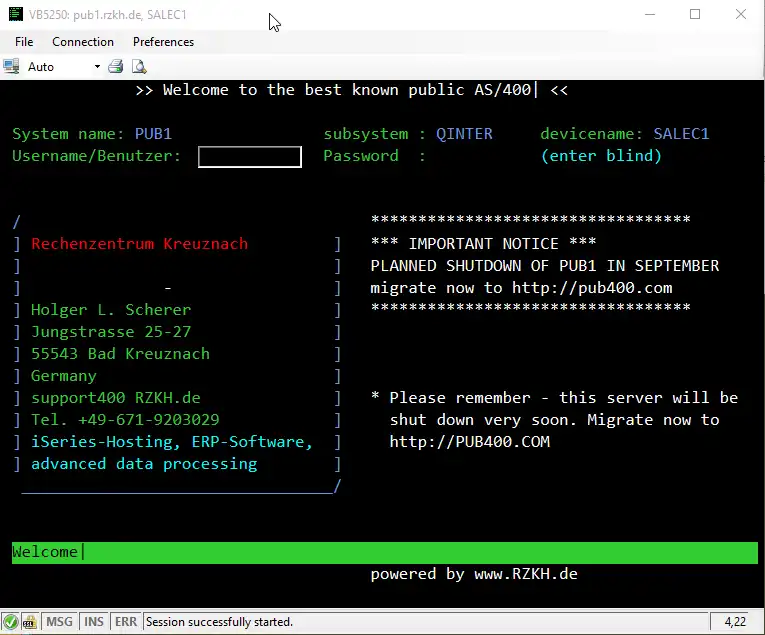Click the printer icon in toolbar
This screenshot has width=765, height=635.
pos(116,66)
